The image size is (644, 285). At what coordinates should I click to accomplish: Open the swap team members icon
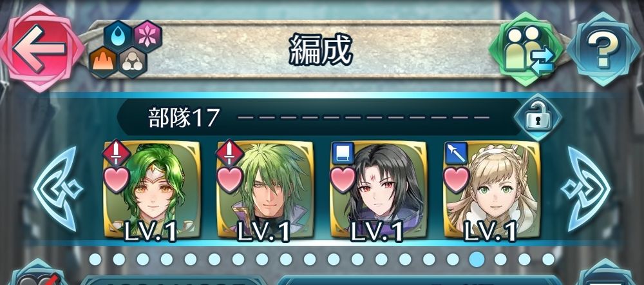tap(529, 50)
